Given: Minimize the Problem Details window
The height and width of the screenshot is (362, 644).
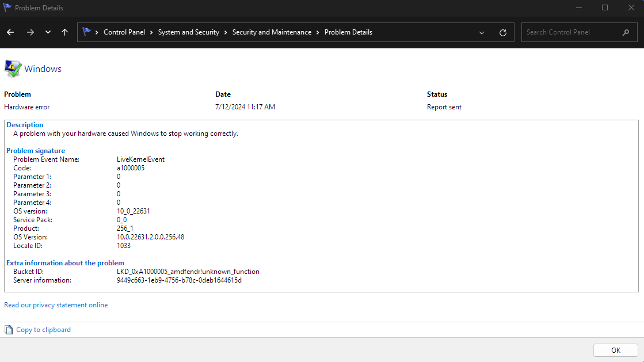Looking at the screenshot, I should pyautogui.click(x=579, y=8).
